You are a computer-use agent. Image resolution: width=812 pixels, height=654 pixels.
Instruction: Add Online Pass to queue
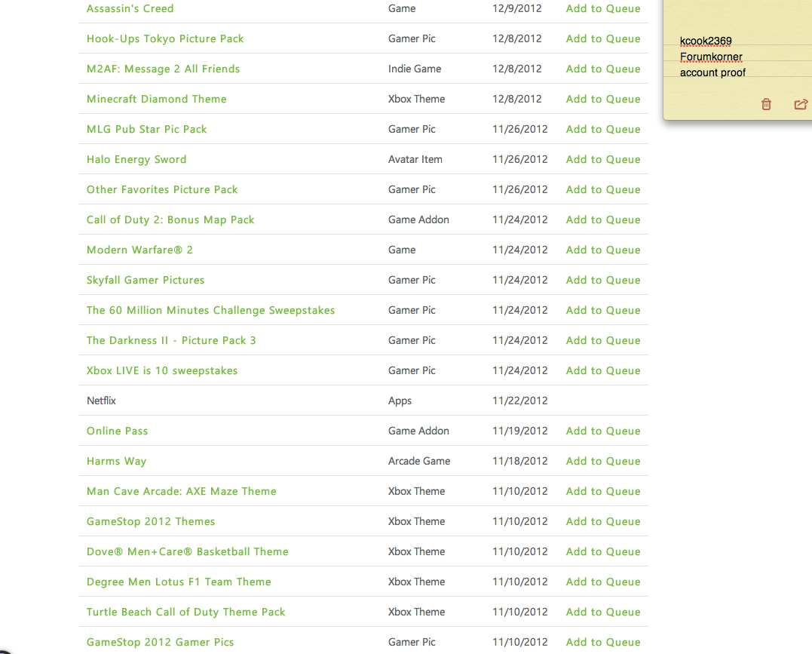[x=603, y=431]
